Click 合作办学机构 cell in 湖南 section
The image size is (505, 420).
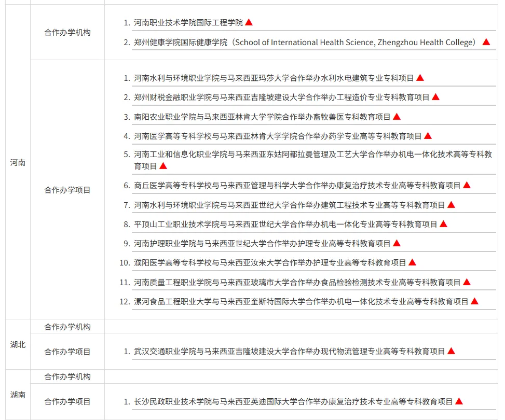[x=67, y=376]
